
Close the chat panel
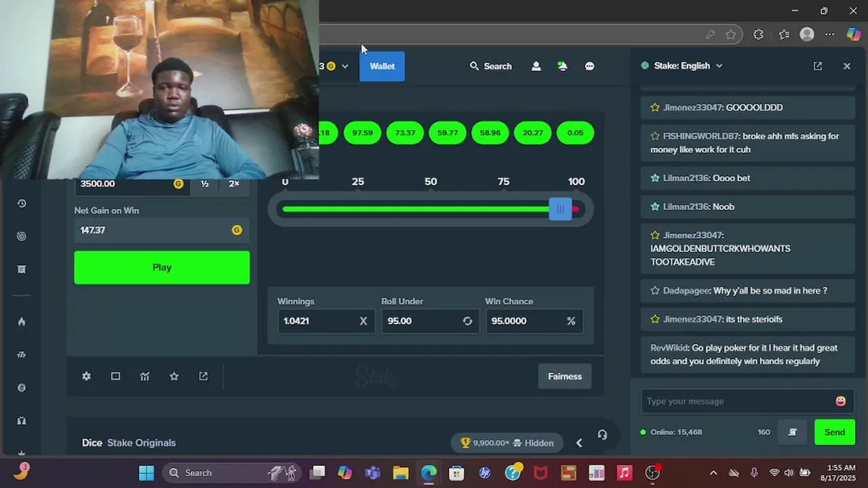pyautogui.click(x=847, y=66)
